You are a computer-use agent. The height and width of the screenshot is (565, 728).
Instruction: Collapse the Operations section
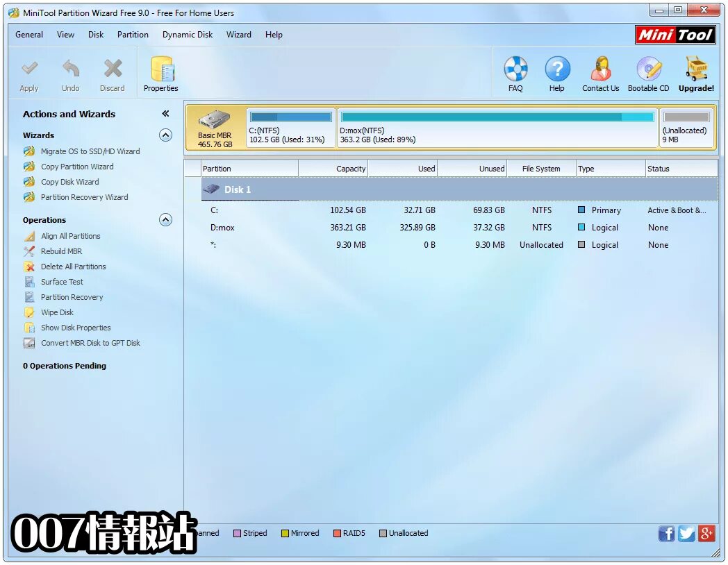click(x=166, y=220)
